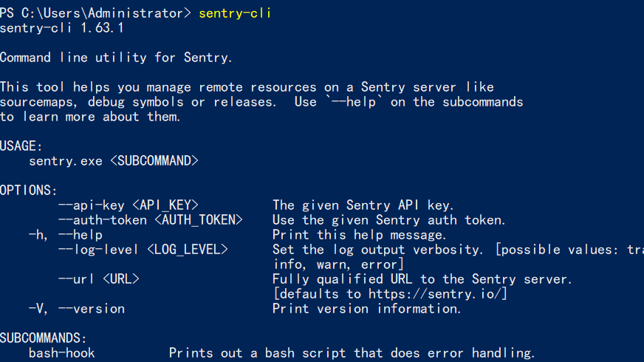
Task: Click the option '-V, --version'
Action: click(76, 309)
